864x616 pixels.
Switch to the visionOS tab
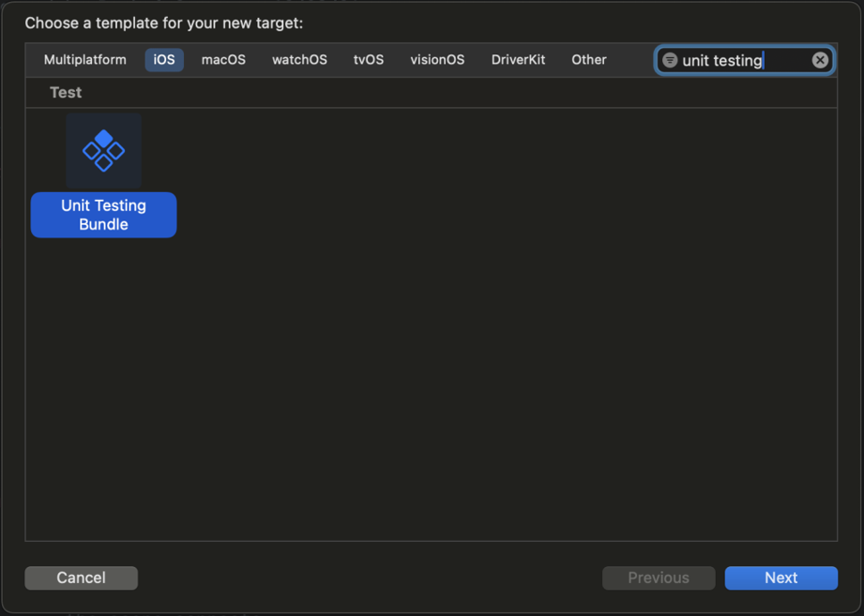(x=437, y=59)
